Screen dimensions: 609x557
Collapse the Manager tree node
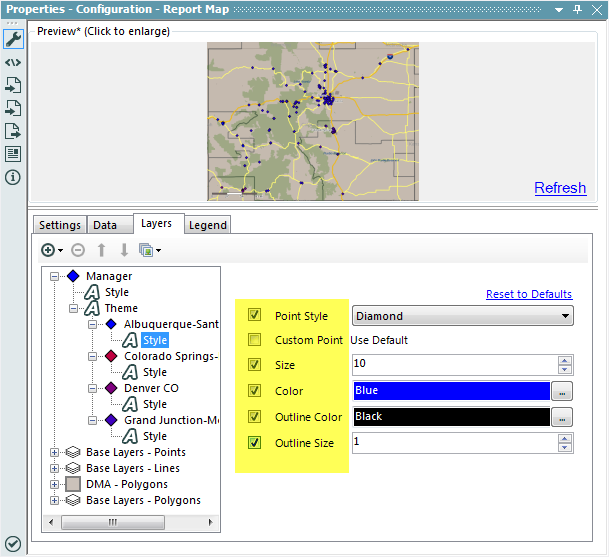tap(54, 276)
